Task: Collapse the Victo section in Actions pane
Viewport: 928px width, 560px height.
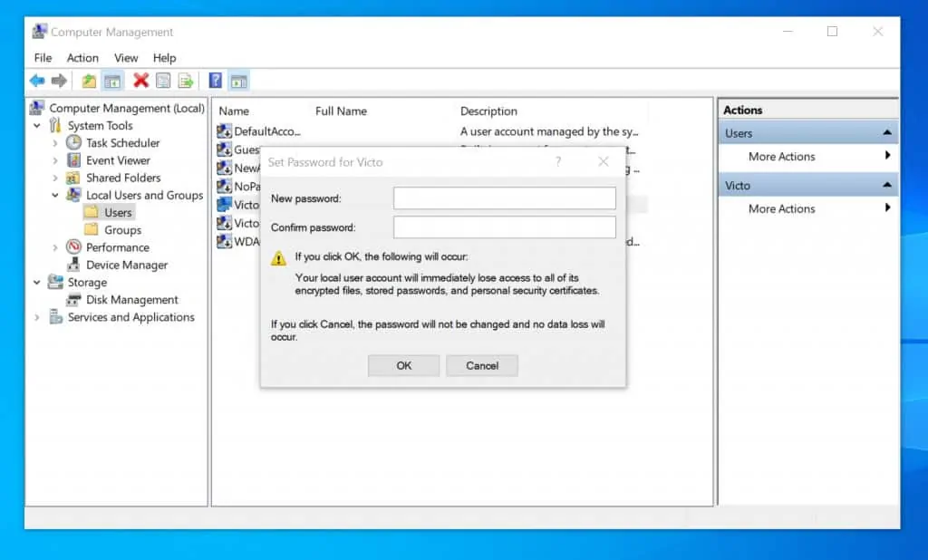Action: tap(886, 184)
